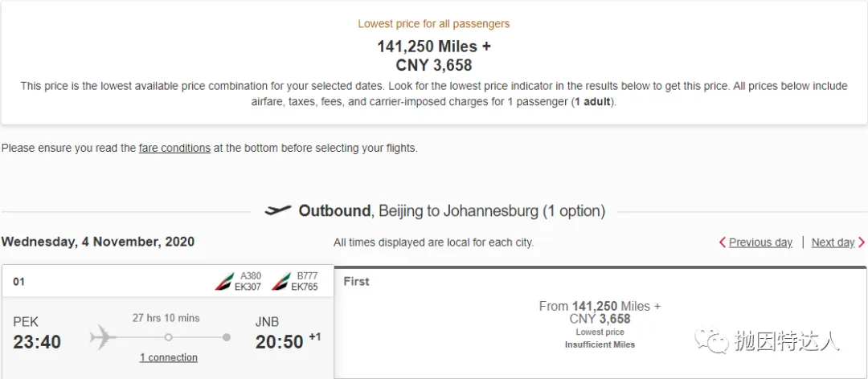Image resolution: width=868 pixels, height=379 pixels.
Task: Click the PEK departure time 23:40
Action: click(37, 342)
